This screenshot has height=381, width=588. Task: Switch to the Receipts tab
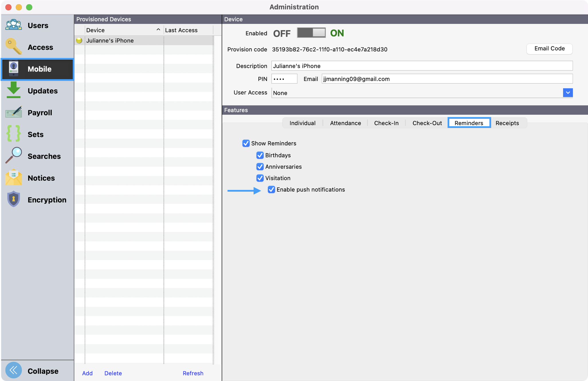tap(507, 123)
